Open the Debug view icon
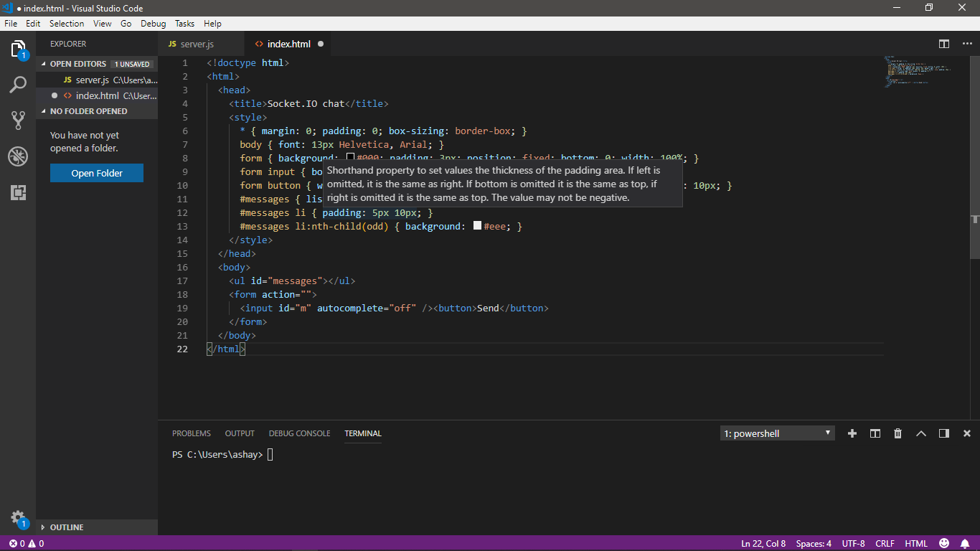 (18, 156)
